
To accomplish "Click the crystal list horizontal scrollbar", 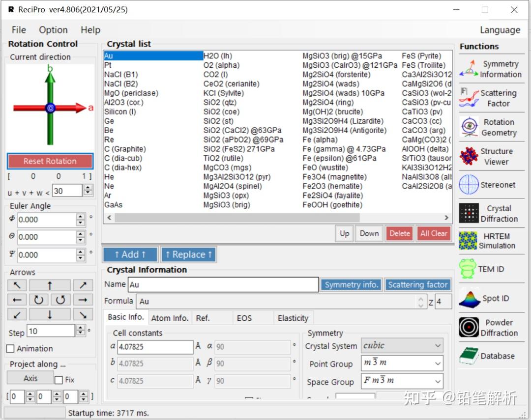I will click(x=237, y=218).
